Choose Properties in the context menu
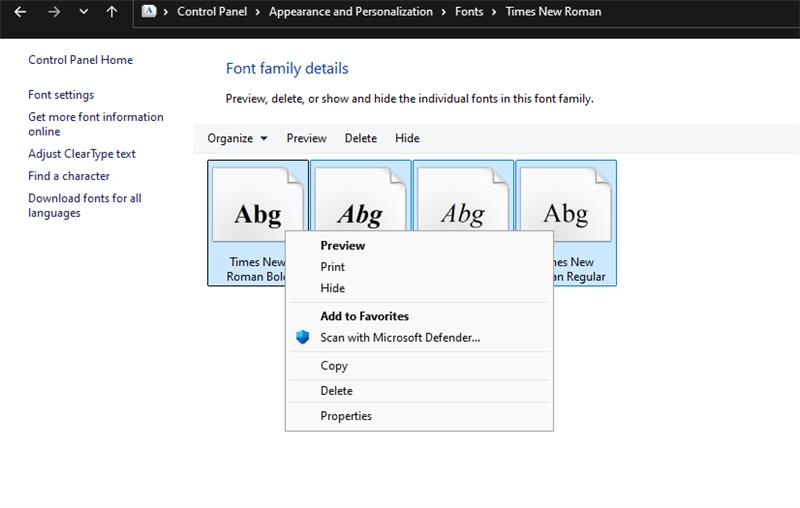The height and width of the screenshot is (508, 800). tap(419, 416)
